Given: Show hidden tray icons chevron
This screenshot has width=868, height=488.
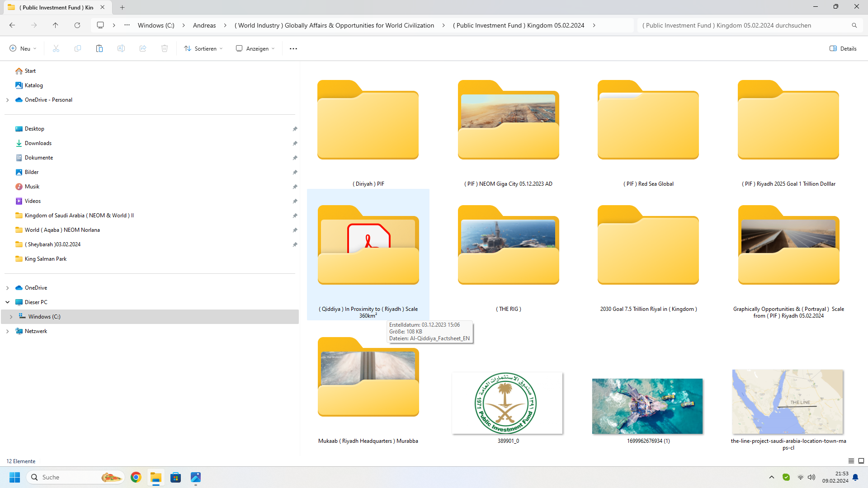Looking at the screenshot, I should pyautogui.click(x=772, y=477).
